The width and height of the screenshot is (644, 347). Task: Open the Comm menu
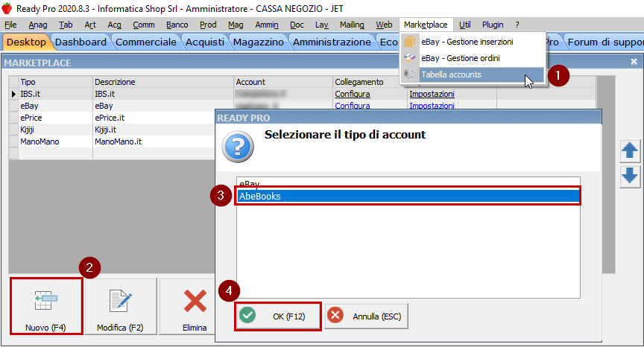tap(144, 25)
